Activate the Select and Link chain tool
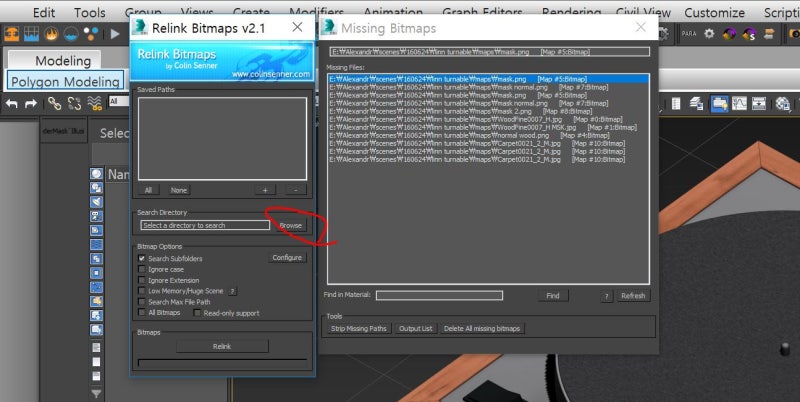The image size is (800, 402). point(54,104)
